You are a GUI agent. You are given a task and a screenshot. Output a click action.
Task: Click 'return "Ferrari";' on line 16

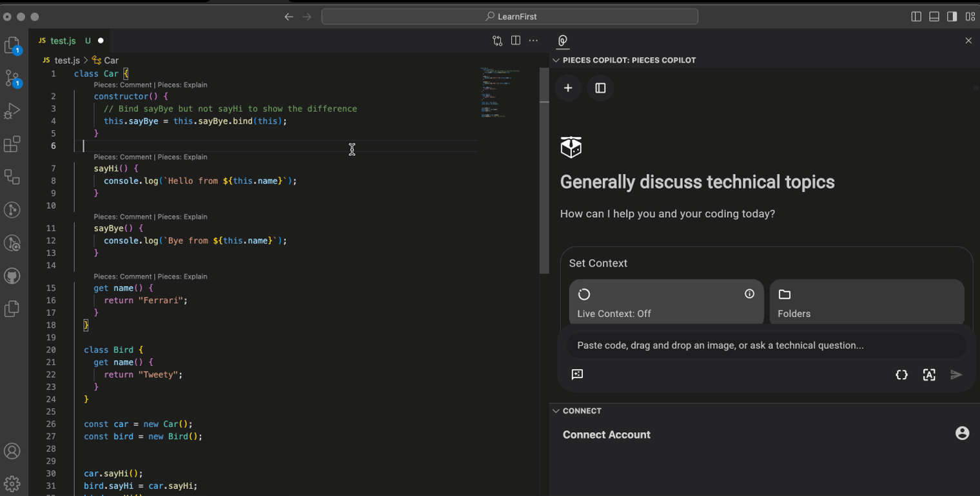click(x=146, y=300)
